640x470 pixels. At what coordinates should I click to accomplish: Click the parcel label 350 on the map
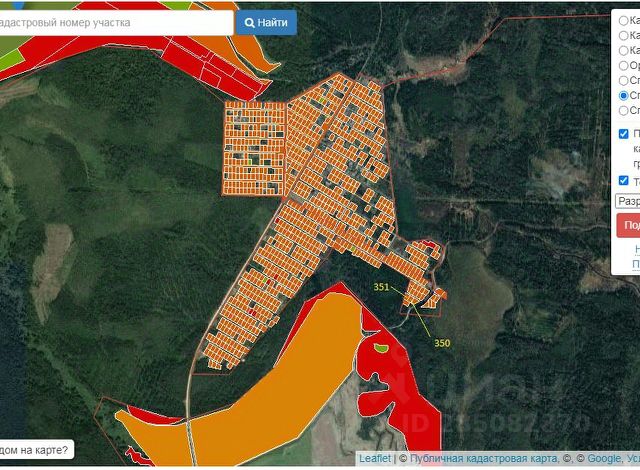[442, 343]
